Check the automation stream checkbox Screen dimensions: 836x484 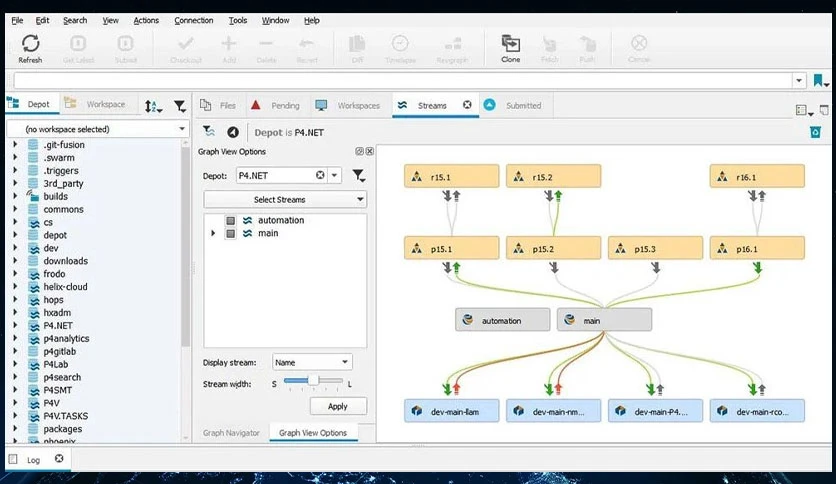tap(230, 220)
